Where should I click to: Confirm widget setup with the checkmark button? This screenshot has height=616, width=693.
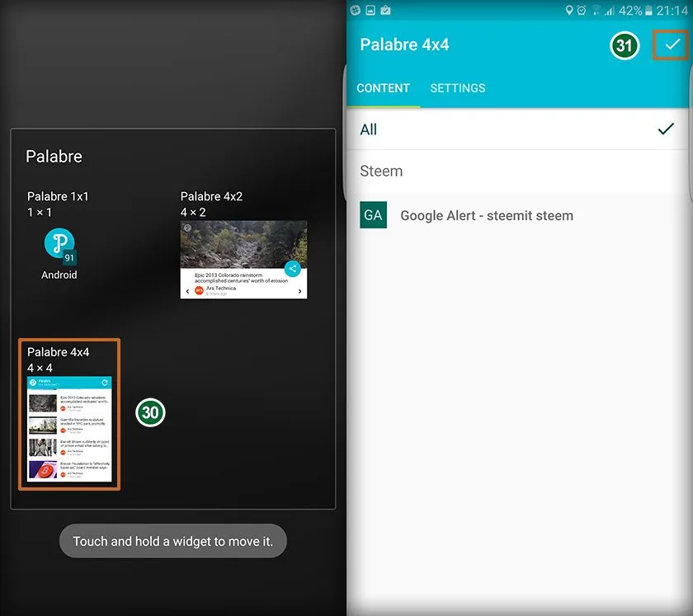672,45
